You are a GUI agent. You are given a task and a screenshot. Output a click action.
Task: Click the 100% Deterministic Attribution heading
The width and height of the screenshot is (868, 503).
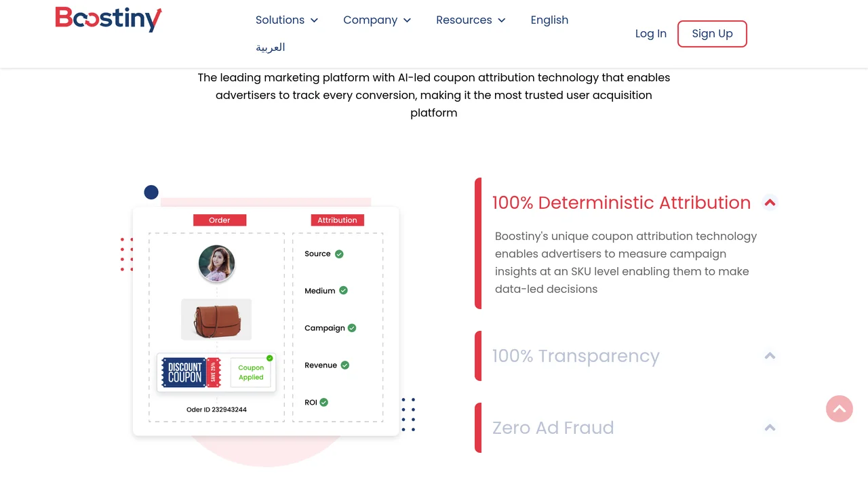click(x=621, y=203)
